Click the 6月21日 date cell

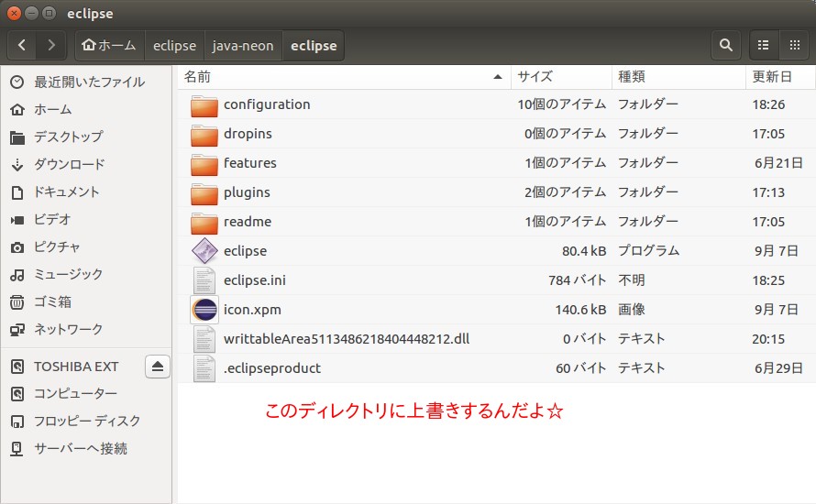778,163
